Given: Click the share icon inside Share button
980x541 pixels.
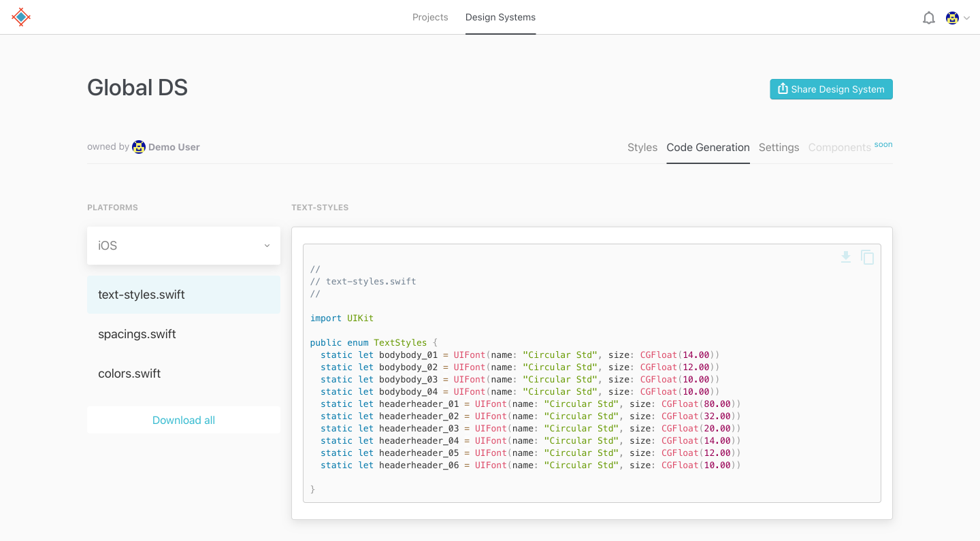Looking at the screenshot, I should point(783,88).
